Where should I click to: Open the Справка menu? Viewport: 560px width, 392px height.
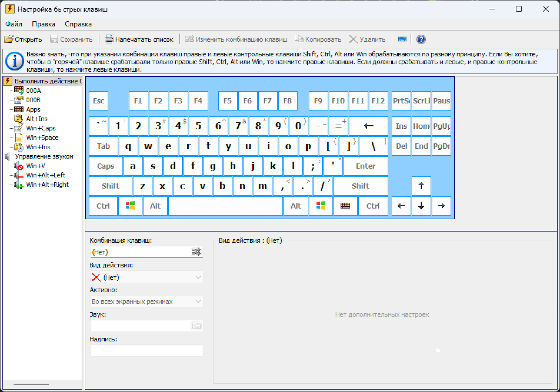(x=78, y=24)
